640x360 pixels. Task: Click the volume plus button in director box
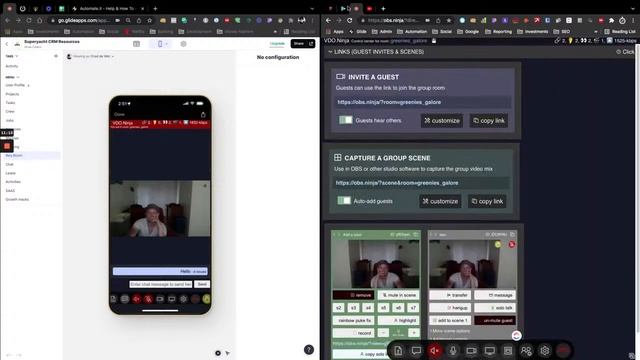click(413, 333)
